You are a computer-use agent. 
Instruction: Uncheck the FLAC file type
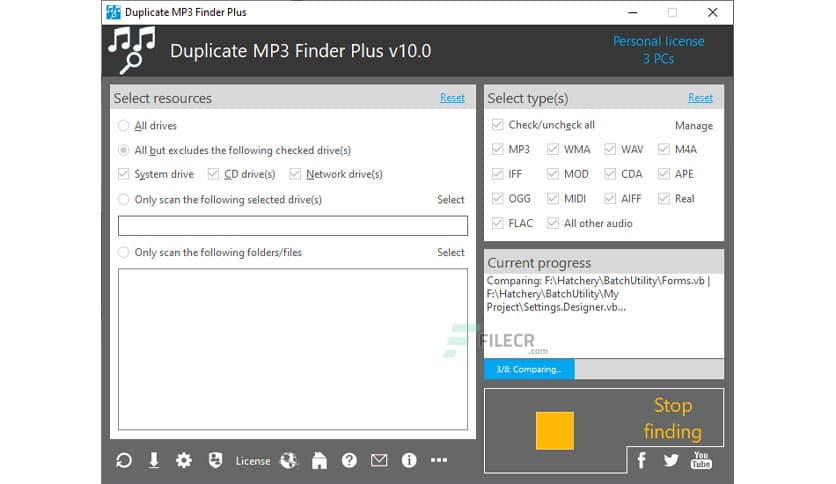[497, 223]
